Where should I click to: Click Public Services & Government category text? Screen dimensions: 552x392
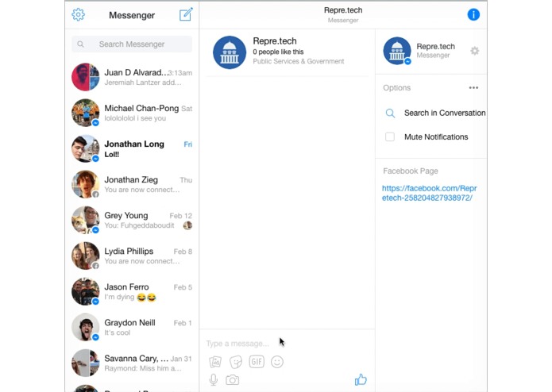tap(299, 61)
